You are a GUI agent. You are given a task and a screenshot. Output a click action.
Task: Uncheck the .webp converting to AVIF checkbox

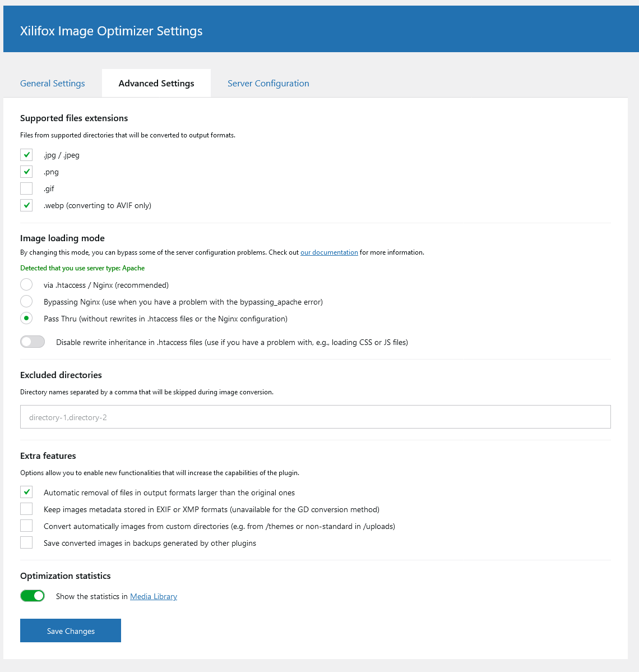(x=26, y=205)
